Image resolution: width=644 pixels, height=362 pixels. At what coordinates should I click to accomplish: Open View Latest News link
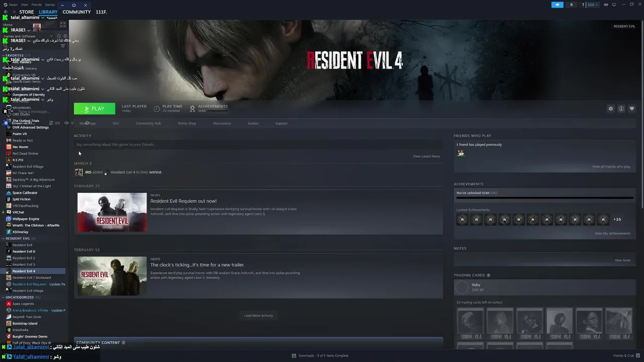pyautogui.click(x=426, y=156)
